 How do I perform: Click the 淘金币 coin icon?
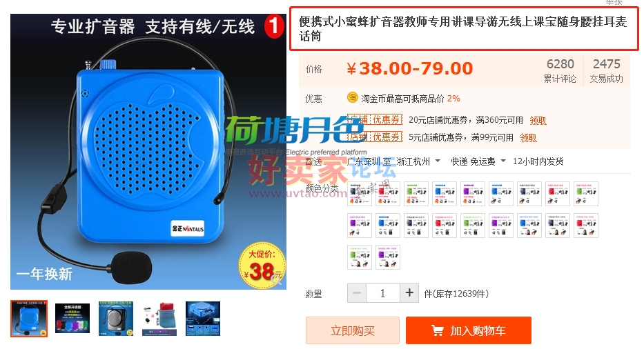(353, 98)
